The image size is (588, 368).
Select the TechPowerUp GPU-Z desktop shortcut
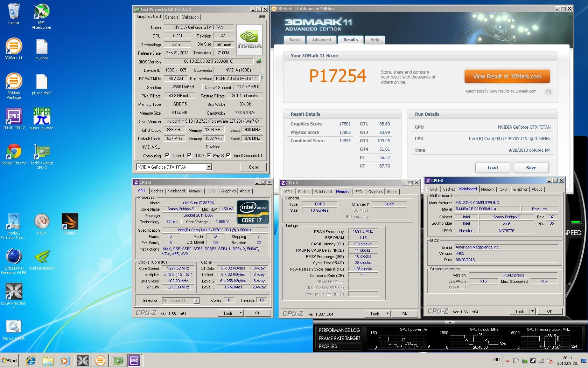pyautogui.click(x=42, y=156)
